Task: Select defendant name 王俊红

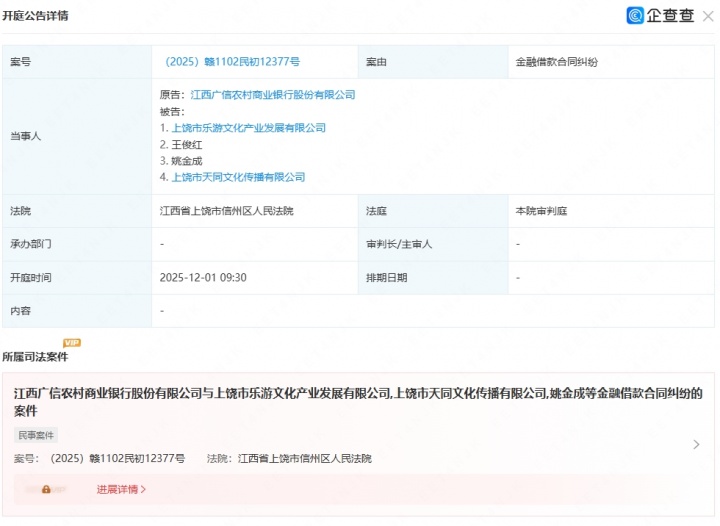Action: [x=187, y=145]
